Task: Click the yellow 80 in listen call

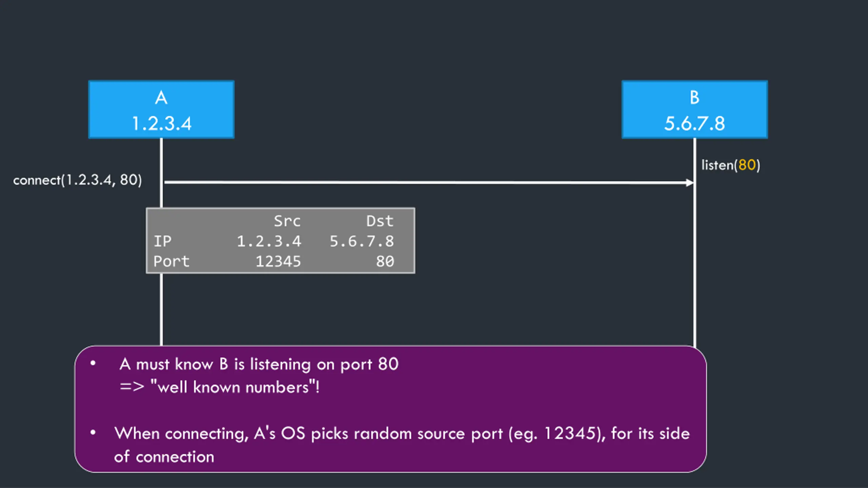Action: click(x=747, y=165)
